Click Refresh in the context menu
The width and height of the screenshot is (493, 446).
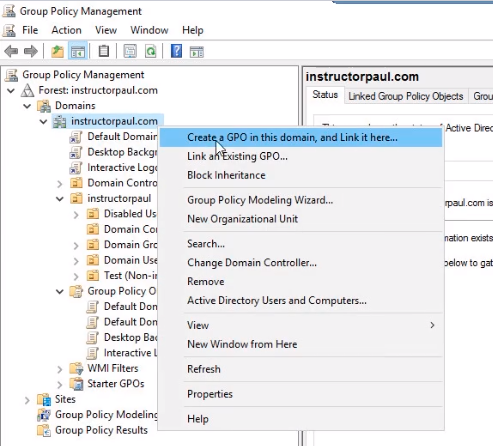tap(301, 369)
